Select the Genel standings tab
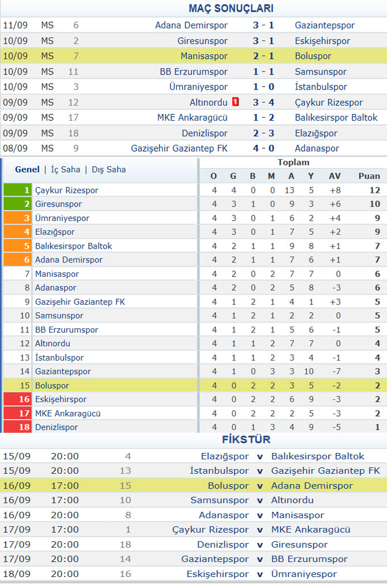387x588 pixels. click(x=27, y=170)
